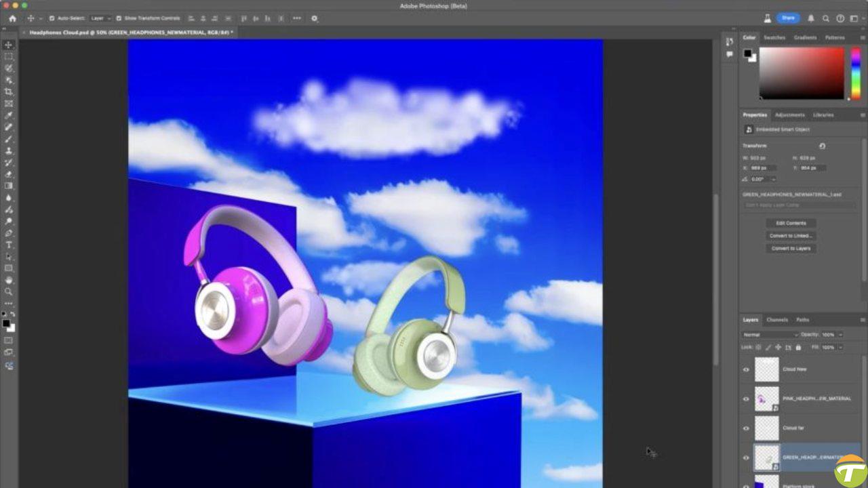
Task: Toggle the Auto-Select checkbox
Action: (x=52, y=18)
